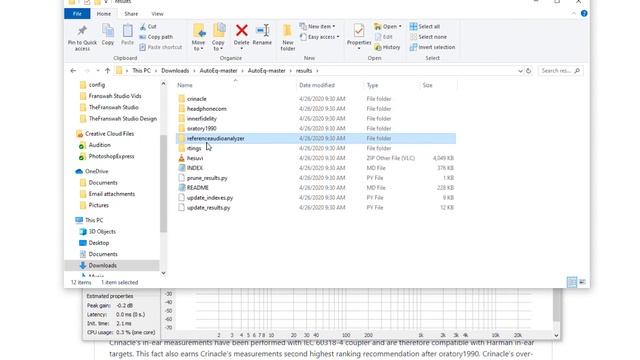Sort by Type column header

[x=372, y=85]
